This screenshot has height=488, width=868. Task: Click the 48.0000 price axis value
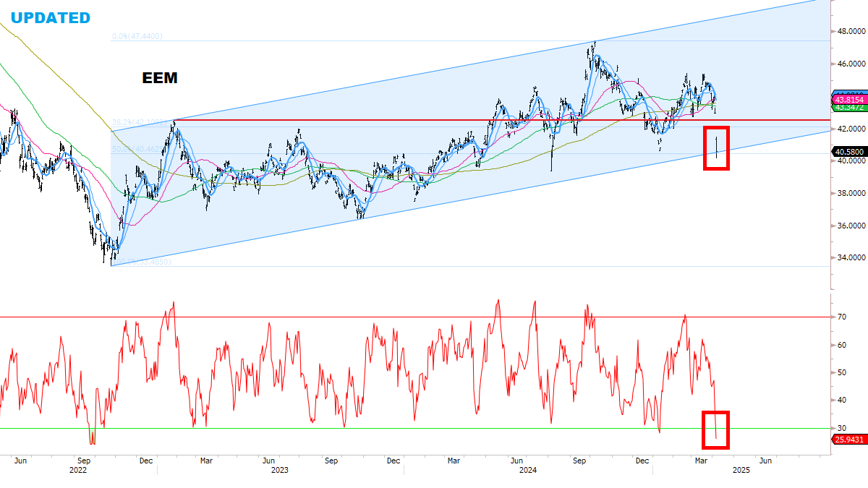850,32
